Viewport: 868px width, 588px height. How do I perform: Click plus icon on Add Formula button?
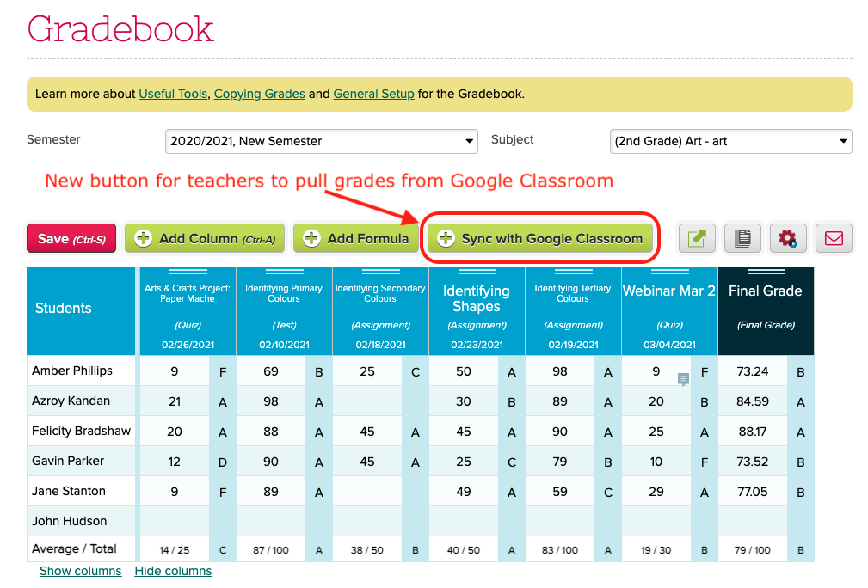click(311, 238)
